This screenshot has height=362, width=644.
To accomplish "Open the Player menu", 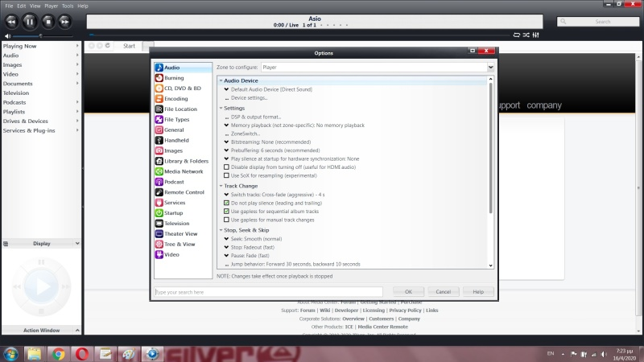I will 51,6.
